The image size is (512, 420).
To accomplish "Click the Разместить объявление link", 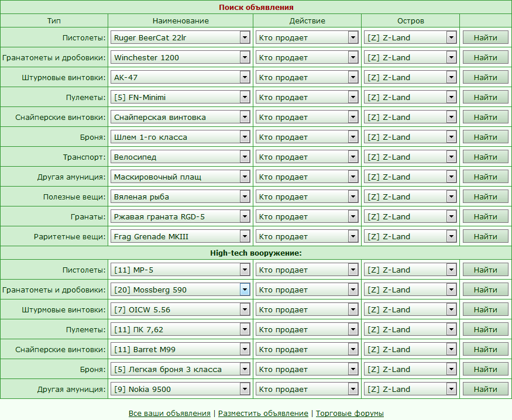I will tap(263, 414).
